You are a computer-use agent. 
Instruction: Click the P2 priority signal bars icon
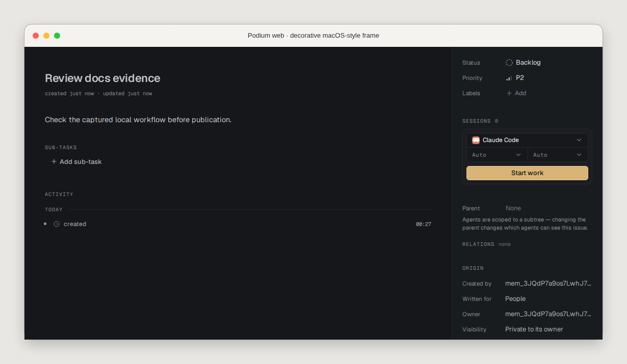tap(509, 78)
